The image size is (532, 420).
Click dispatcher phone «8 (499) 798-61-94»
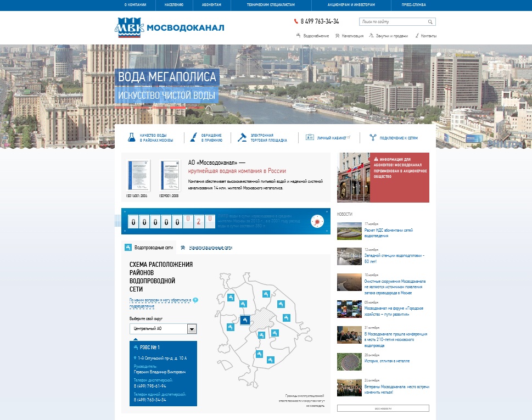150,386
